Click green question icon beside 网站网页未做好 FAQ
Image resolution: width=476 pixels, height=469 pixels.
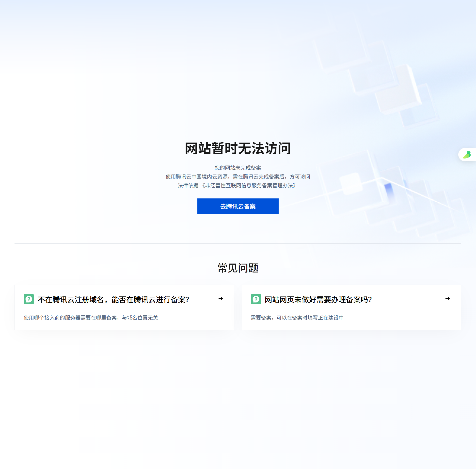click(x=256, y=299)
